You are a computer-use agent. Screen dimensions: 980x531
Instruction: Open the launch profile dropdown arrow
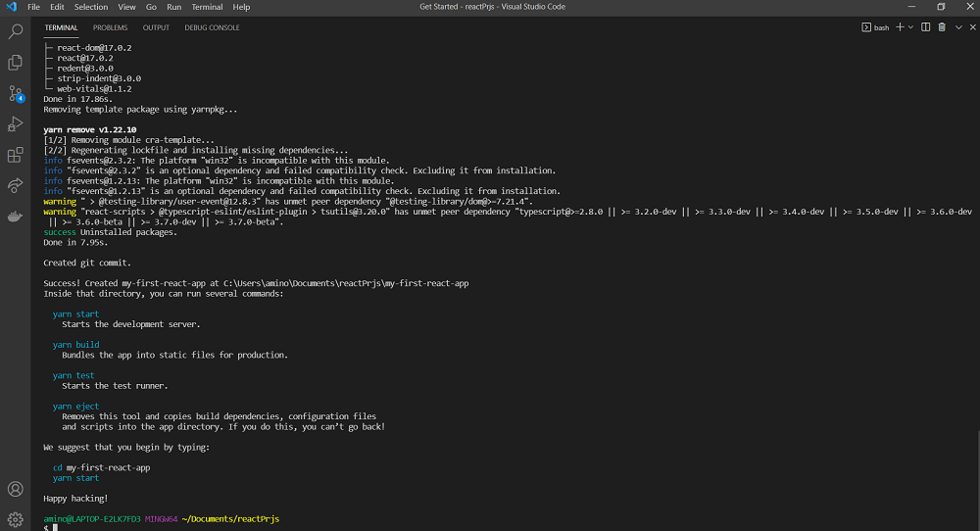click(910, 27)
